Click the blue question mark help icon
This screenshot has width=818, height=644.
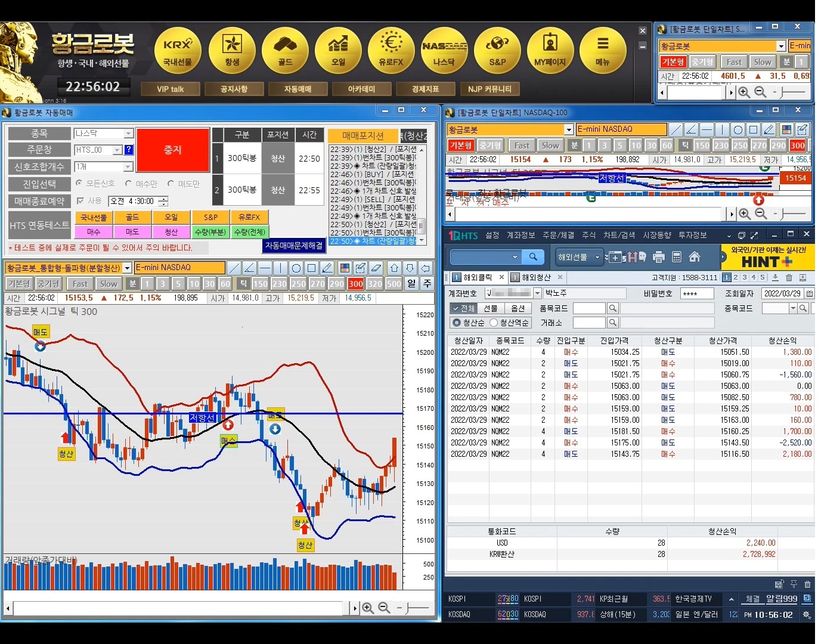click(129, 150)
